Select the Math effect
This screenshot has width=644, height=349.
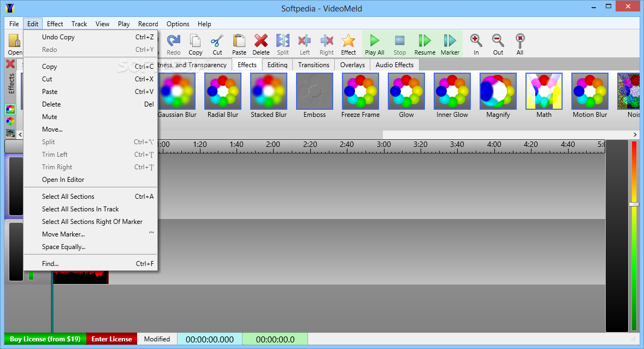tap(544, 96)
